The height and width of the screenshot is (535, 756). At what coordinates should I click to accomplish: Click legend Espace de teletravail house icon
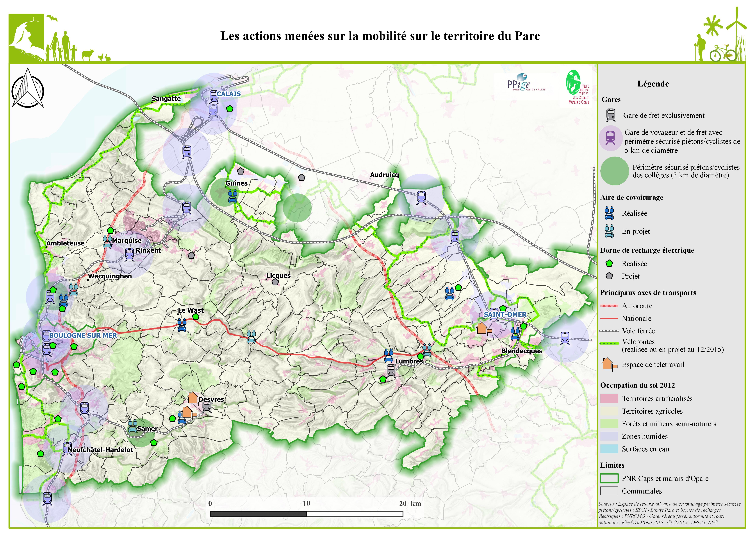[609, 365]
